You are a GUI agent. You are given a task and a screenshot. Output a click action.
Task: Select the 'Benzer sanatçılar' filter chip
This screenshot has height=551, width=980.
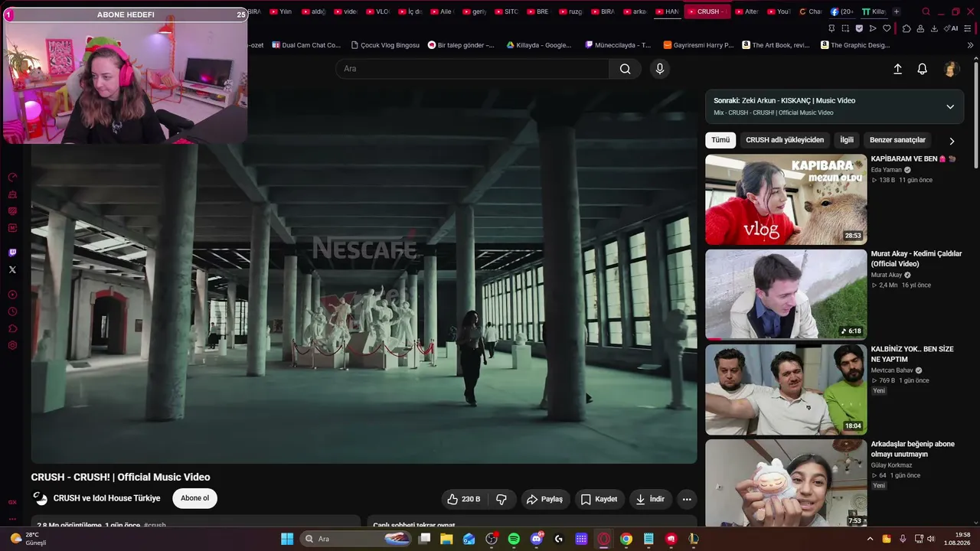click(x=897, y=140)
